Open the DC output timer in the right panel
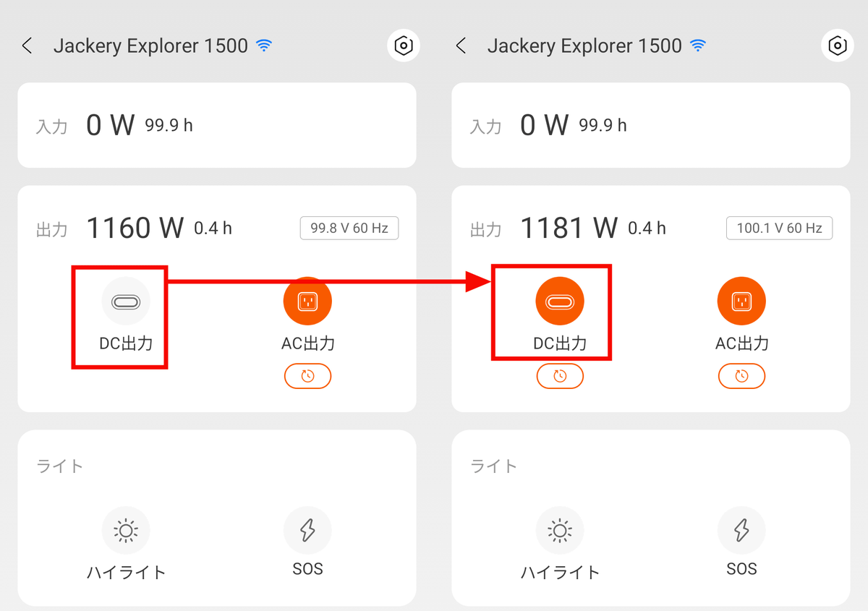Image resolution: width=868 pixels, height=611 pixels. click(560, 376)
